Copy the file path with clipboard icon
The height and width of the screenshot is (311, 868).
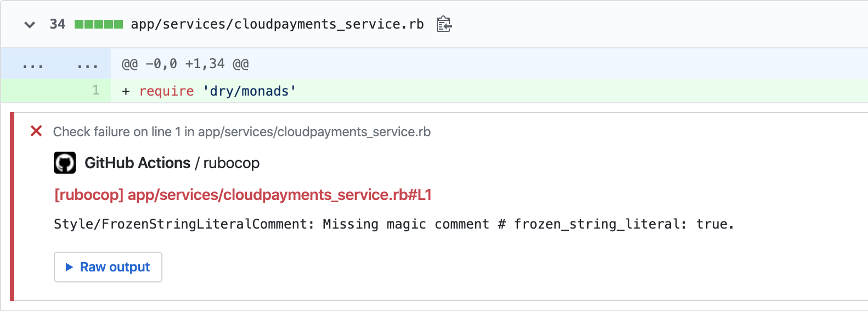tap(444, 24)
